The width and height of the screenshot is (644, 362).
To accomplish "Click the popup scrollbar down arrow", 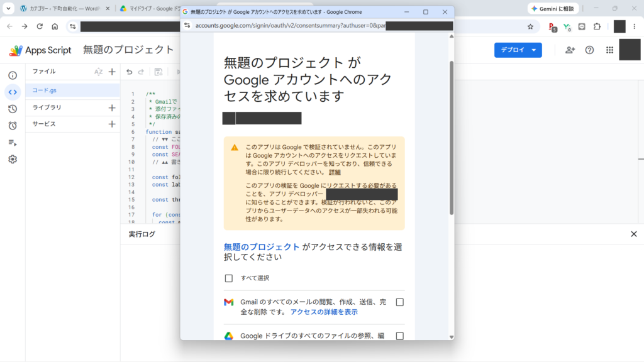I will point(452,337).
